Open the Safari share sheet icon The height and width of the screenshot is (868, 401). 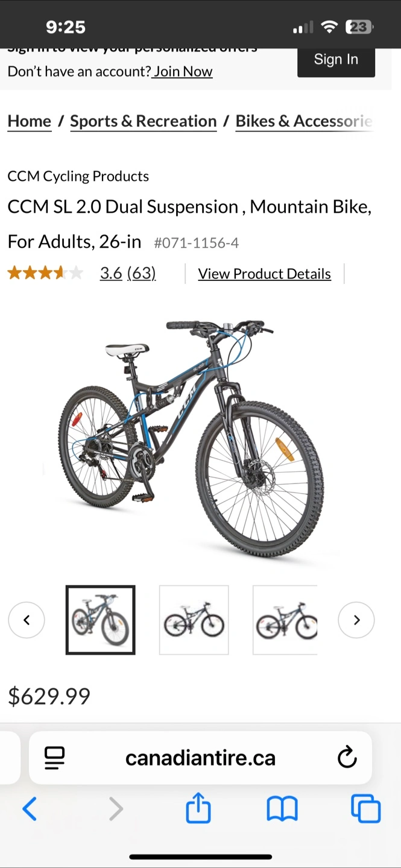pos(198,808)
